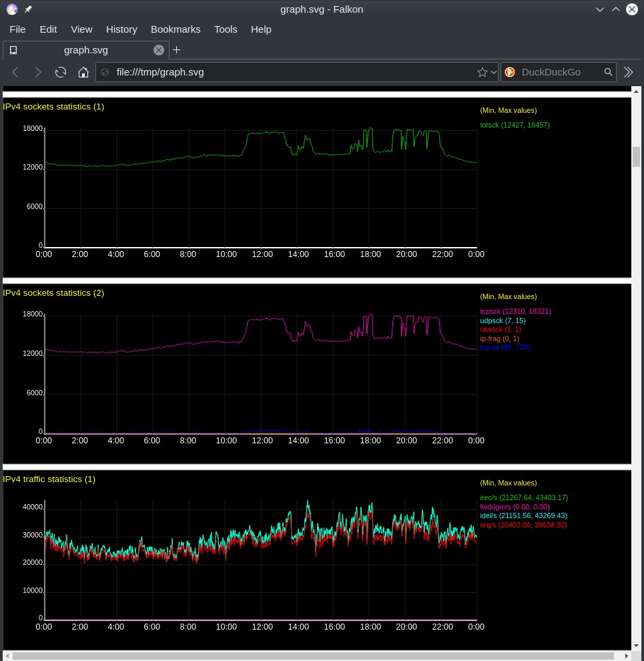Select the graph.svg tab
The width and height of the screenshot is (644, 661).
coord(85,49)
